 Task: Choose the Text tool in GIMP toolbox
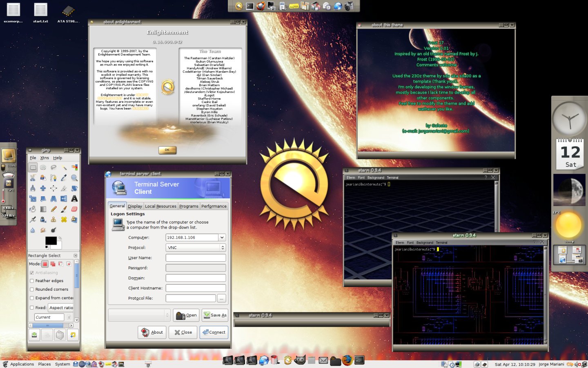[74, 199]
